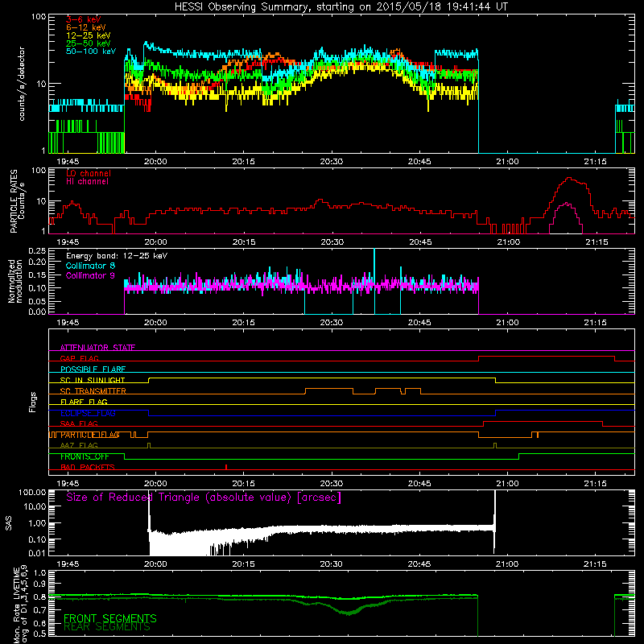Click the particle rate peak near 21:10
The image size is (644, 644).
(x=569, y=178)
